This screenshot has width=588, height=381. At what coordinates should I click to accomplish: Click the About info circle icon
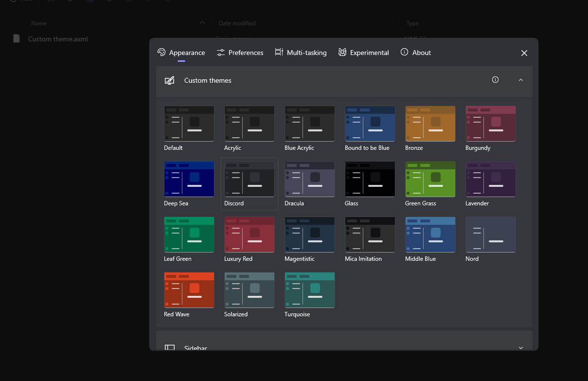tap(404, 52)
